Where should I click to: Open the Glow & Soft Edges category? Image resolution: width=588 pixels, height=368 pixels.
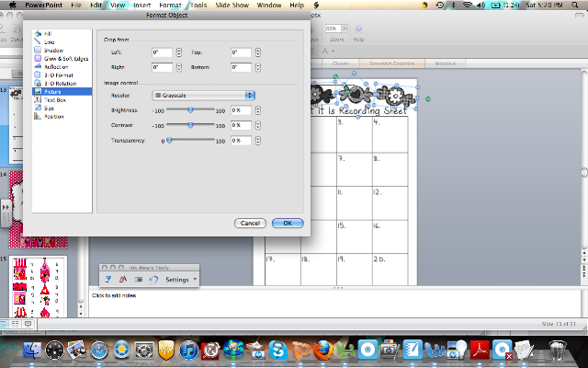(66, 59)
